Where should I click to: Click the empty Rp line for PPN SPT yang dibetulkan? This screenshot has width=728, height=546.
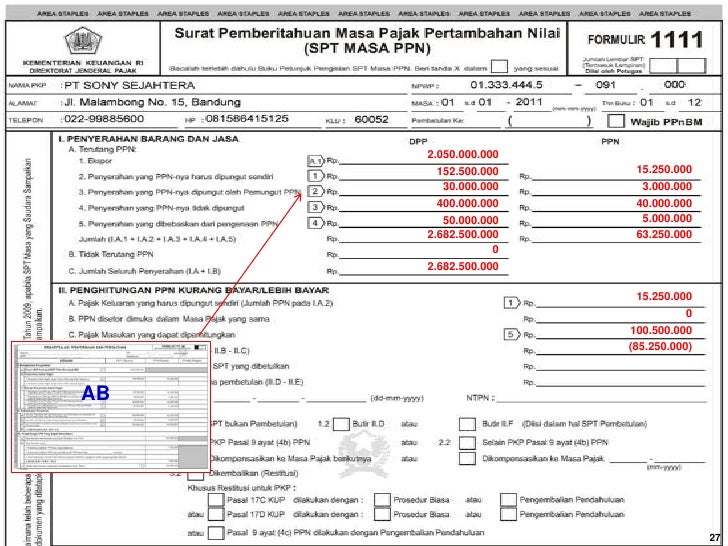(x=621, y=366)
